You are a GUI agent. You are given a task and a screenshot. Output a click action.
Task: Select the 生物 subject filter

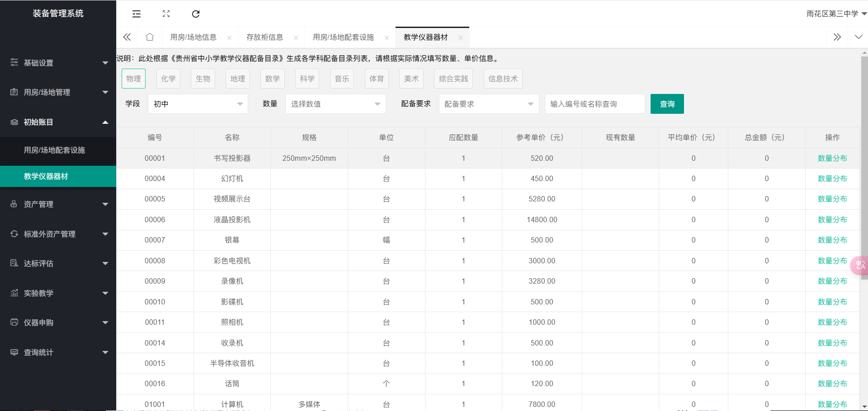[x=203, y=79]
